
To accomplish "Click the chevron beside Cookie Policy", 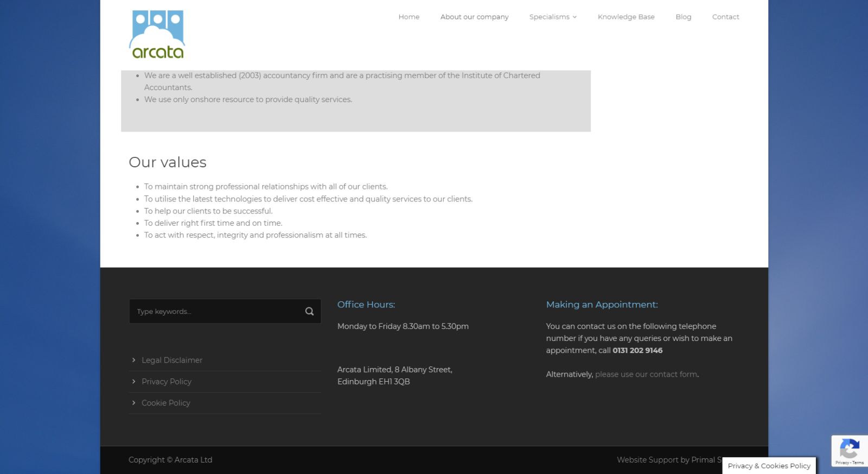I will (133, 402).
